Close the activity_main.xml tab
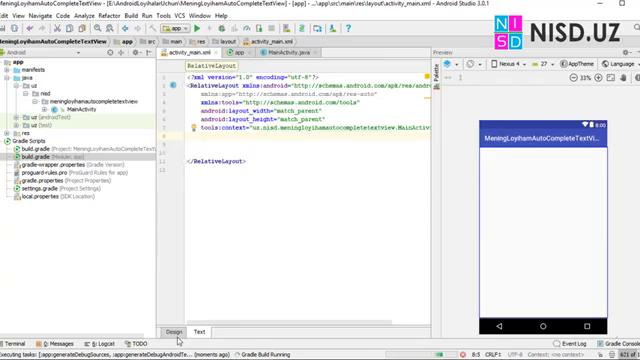 tap(216, 53)
